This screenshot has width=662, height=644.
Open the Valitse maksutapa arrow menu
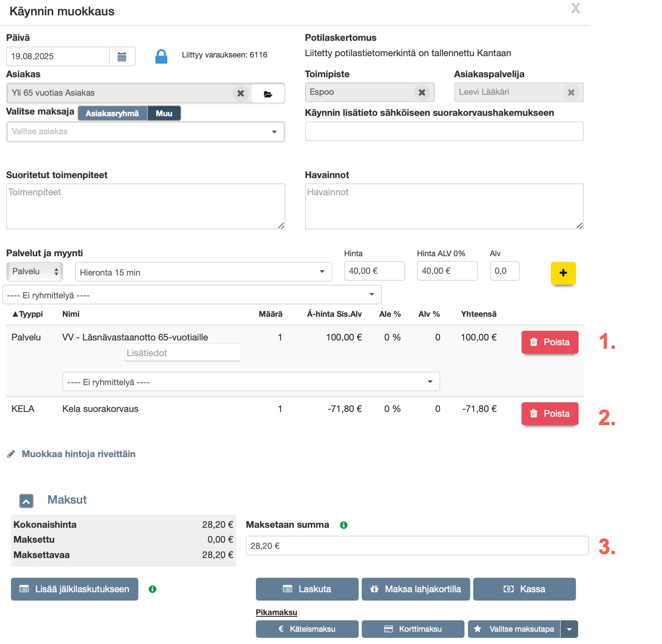[569, 629]
